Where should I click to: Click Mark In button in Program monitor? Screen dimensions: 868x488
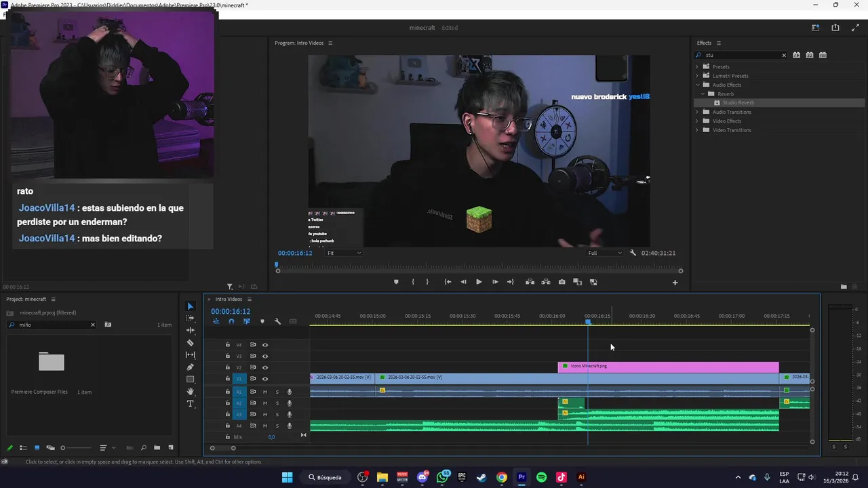tap(412, 282)
